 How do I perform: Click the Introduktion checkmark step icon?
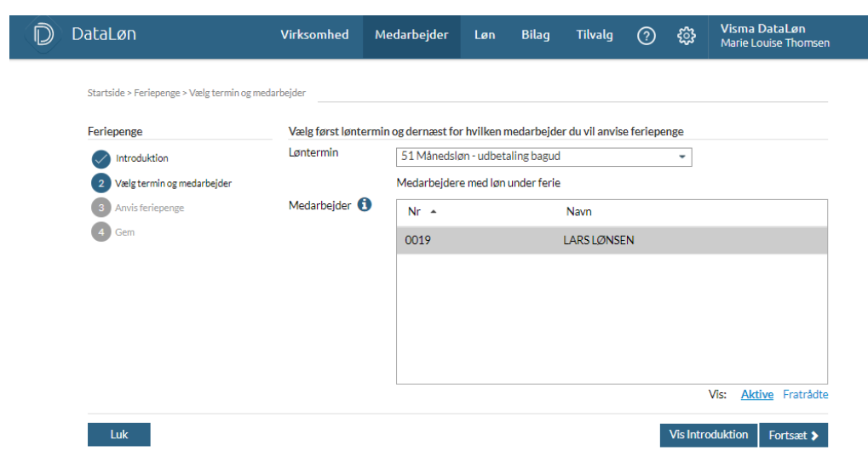[101, 158]
